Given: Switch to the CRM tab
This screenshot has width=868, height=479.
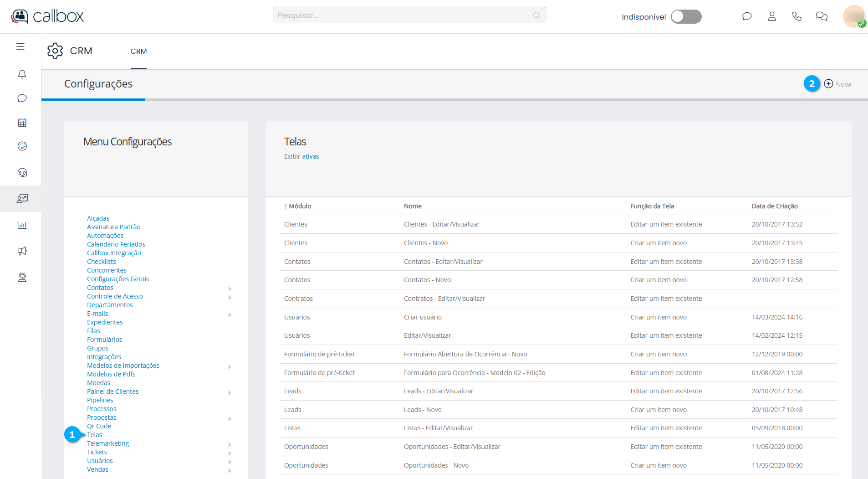Looking at the screenshot, I should coord(138,52).
